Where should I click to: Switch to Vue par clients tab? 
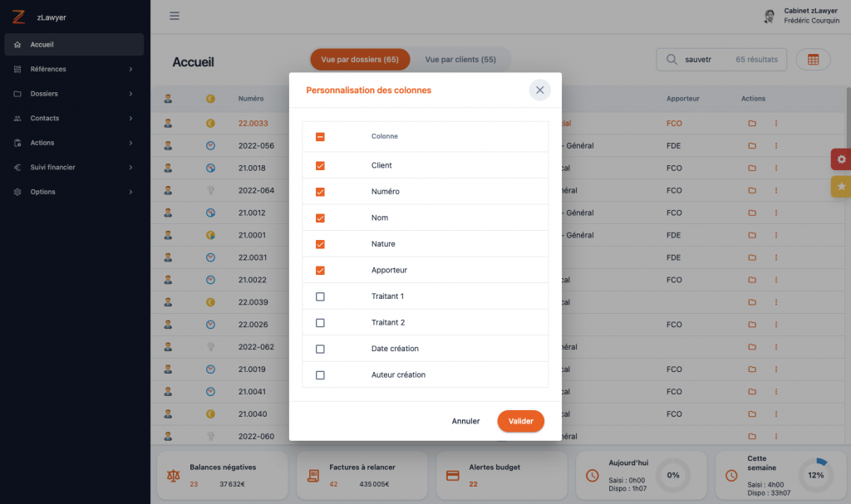(x=460, y=60)
